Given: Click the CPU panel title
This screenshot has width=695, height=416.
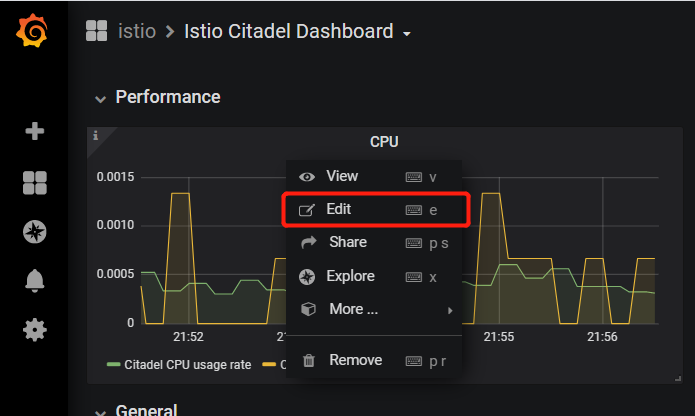Looking at the screenshot, I should (x=384, y=142).
